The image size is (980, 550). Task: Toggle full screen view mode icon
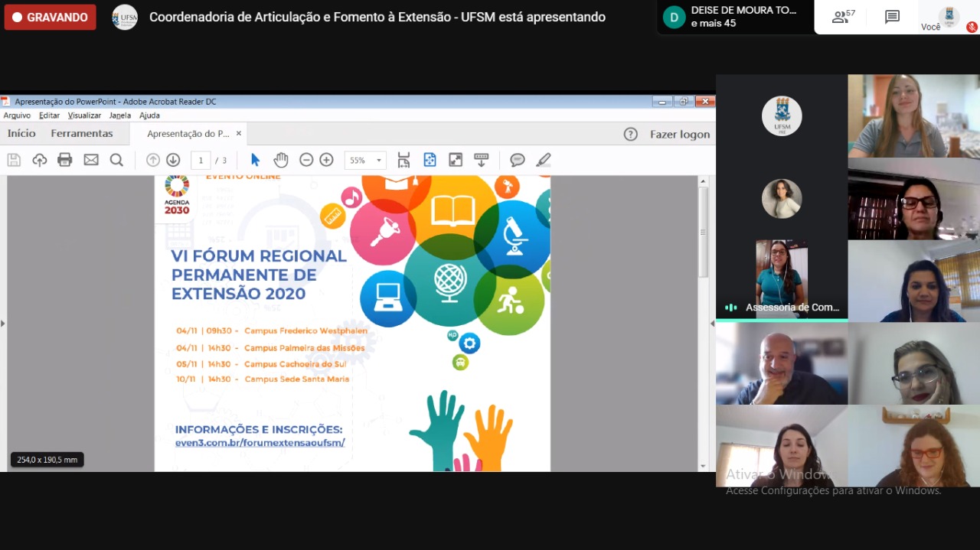pos(456,160)
